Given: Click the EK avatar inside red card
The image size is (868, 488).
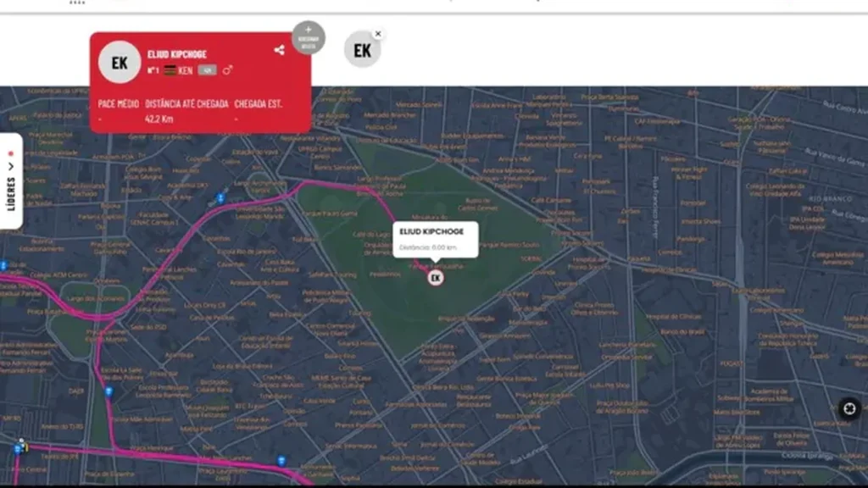Looking at the screenshot, I should (x=120, y=63).
